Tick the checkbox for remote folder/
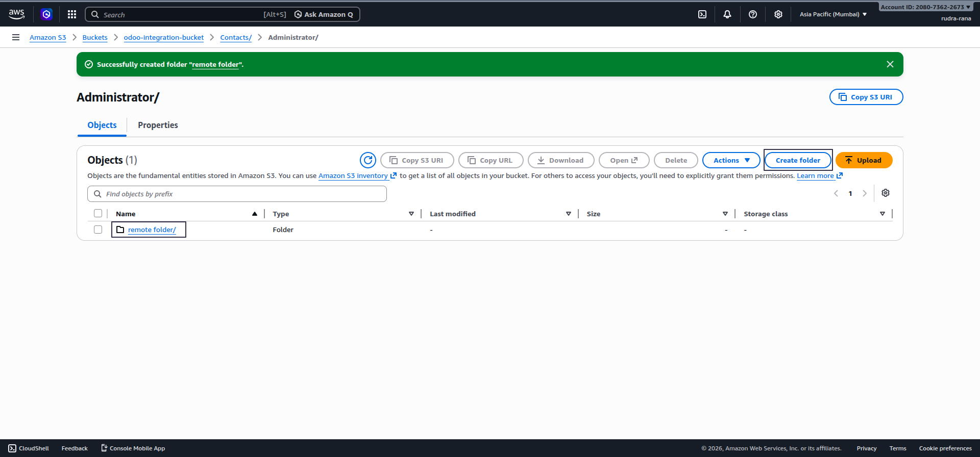Viewport: 980px width, 457px height. (98, 230)
